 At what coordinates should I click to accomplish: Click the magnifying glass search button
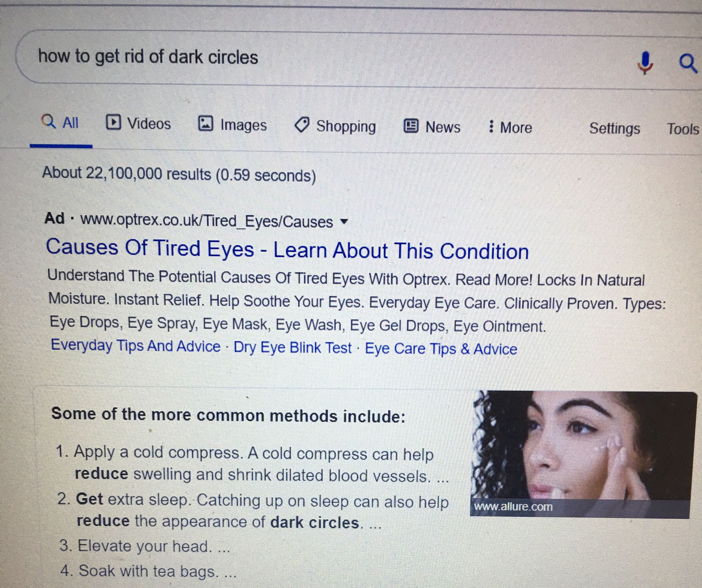(688, 64)
